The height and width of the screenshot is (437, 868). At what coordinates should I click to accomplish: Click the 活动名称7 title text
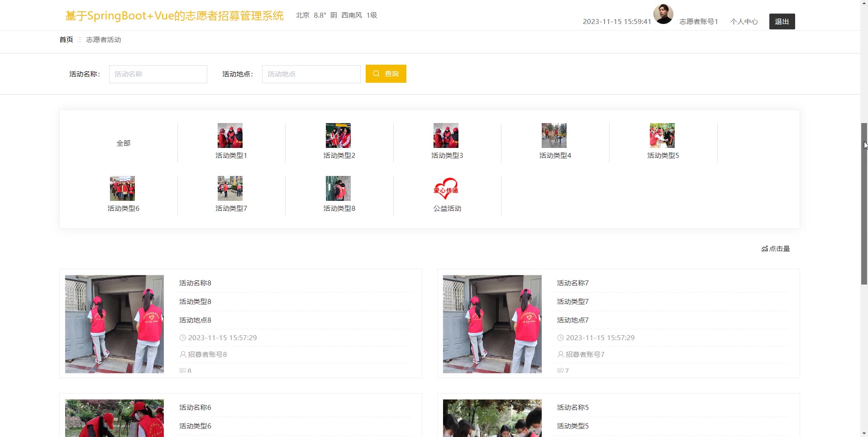573,283
